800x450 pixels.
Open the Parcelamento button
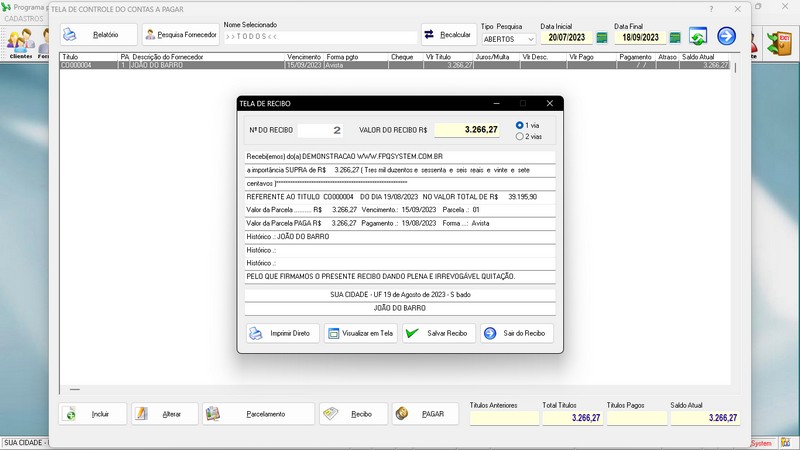(258, 414)
